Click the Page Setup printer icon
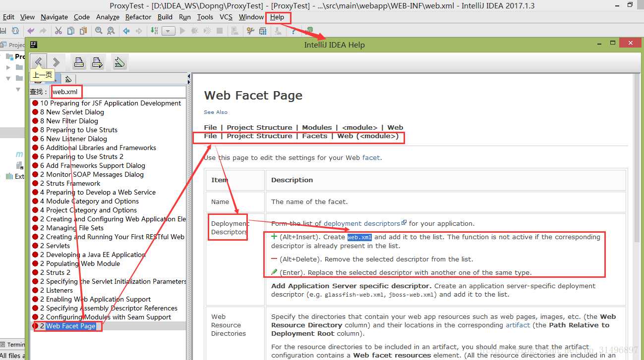 (98, 62)
